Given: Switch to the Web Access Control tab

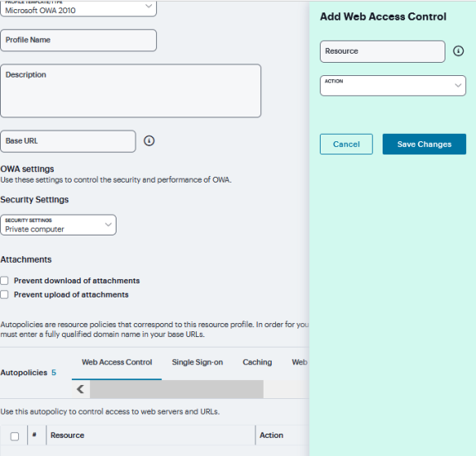Looking at the screenshot, I should [117, 363].
